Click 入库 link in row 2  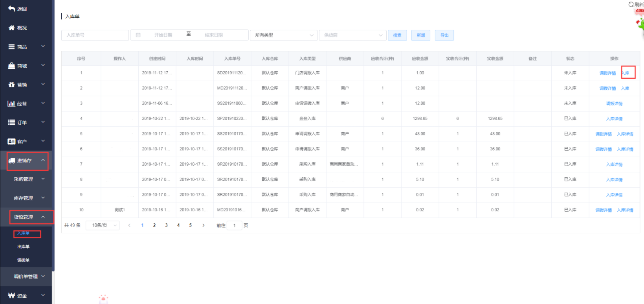625,88
